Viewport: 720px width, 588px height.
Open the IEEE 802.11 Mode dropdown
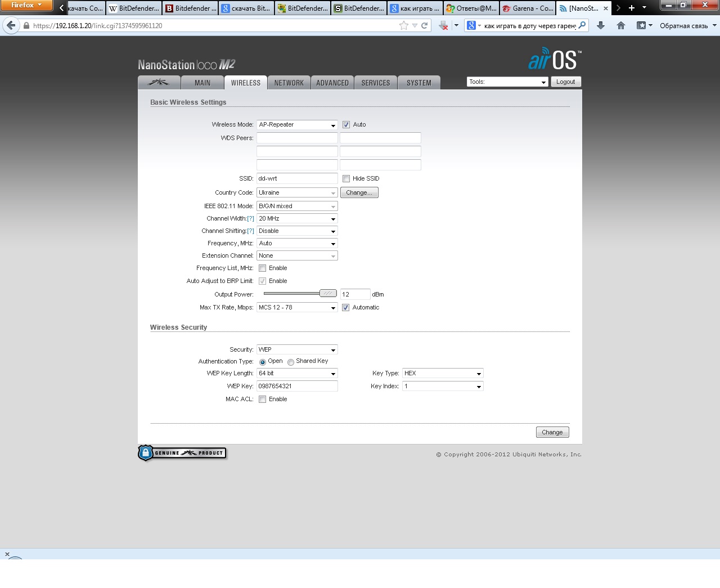pos(297,207)
